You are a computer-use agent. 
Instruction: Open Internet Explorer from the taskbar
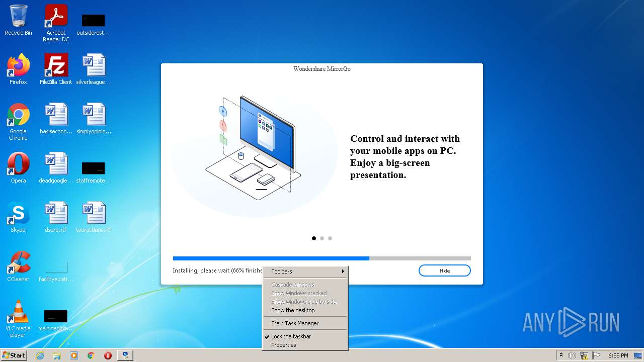(40, 355)
